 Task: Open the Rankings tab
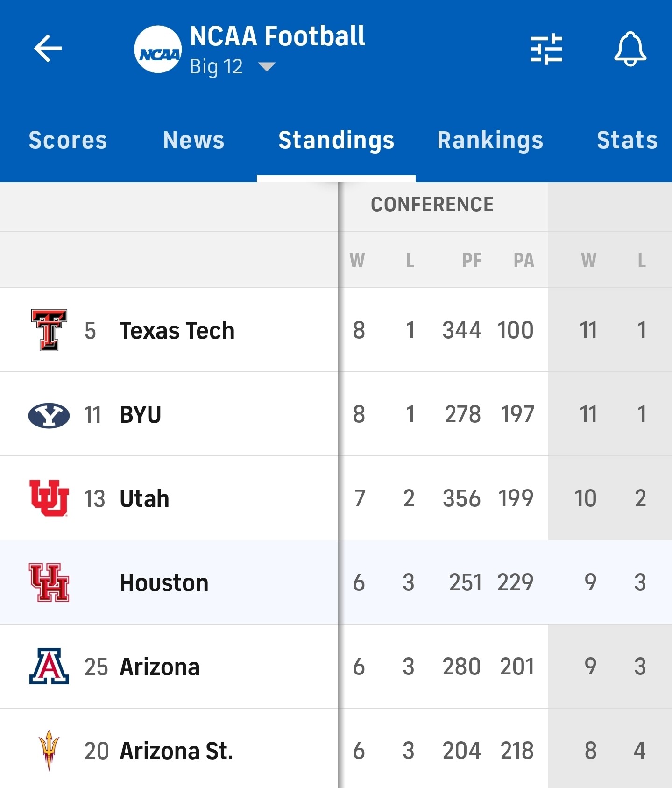pyautogui.click(x=490, y=140)
